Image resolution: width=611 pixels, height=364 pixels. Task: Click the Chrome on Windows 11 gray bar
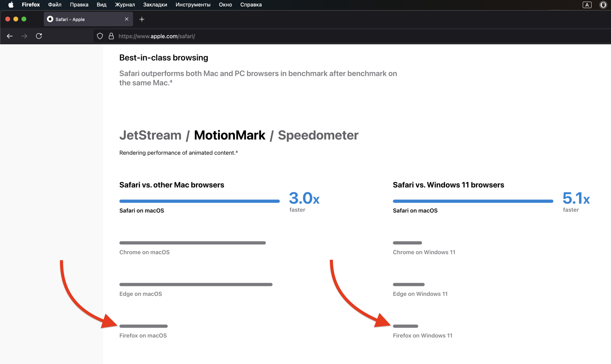(407, 243)
